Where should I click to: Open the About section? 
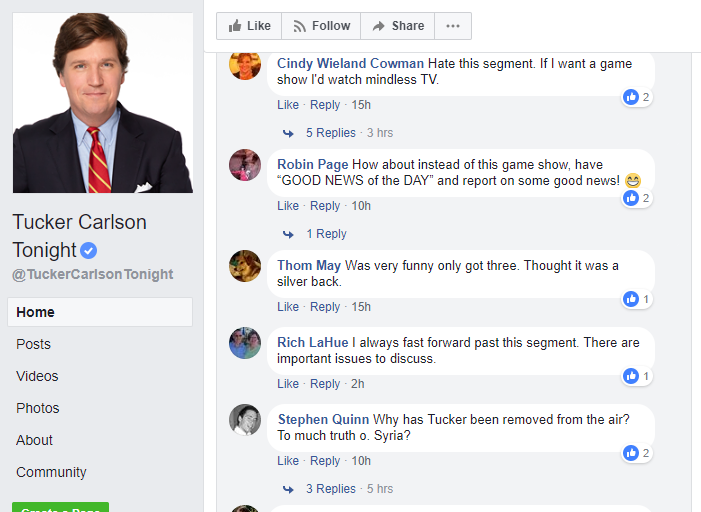click(x=34, y=440)
